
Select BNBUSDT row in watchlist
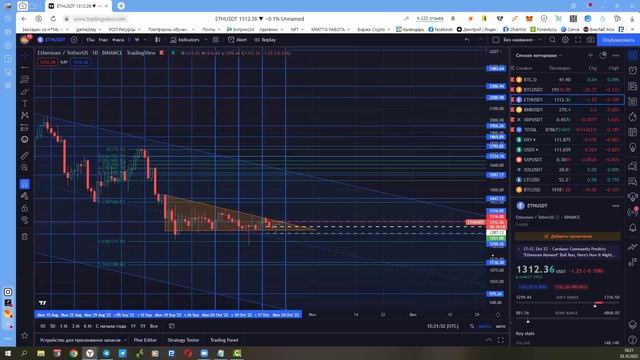click(567, 110)
